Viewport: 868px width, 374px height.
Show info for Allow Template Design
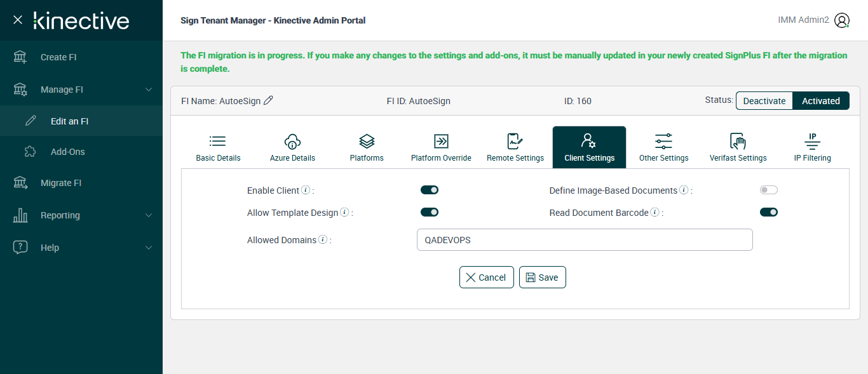coord(344,212)
